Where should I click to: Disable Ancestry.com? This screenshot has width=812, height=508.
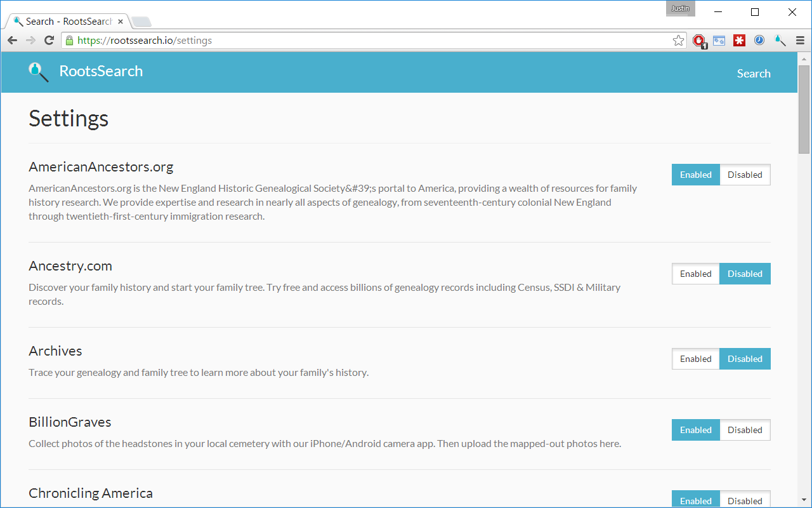pos(745,274)
